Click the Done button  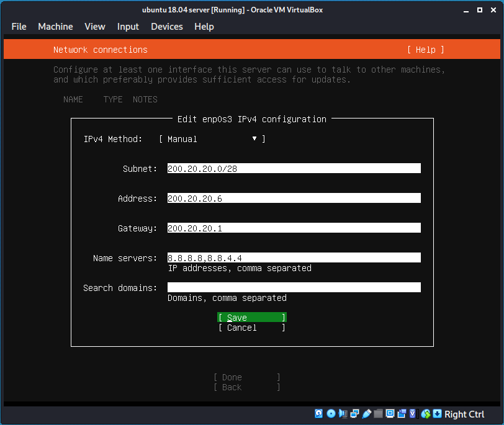[x=246, y=377]
